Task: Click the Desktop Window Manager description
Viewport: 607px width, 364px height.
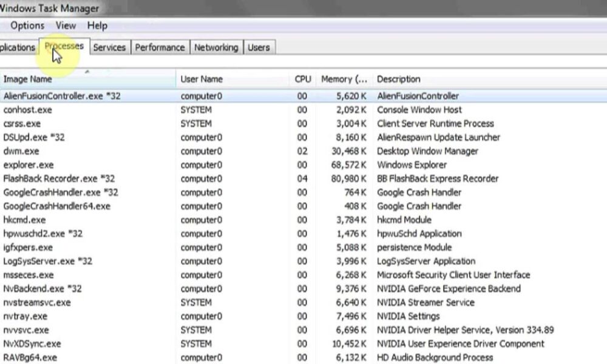Action: click(427, 151)
